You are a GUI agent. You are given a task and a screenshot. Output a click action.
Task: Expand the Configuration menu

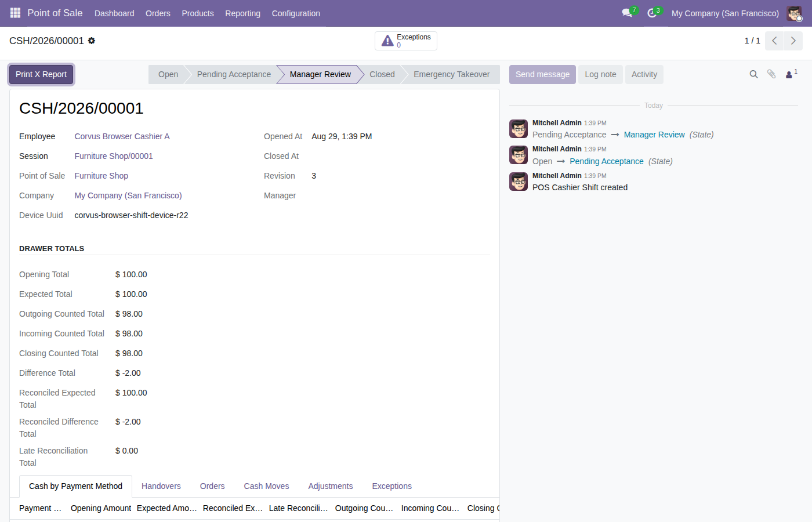click(x=296, y=13)
